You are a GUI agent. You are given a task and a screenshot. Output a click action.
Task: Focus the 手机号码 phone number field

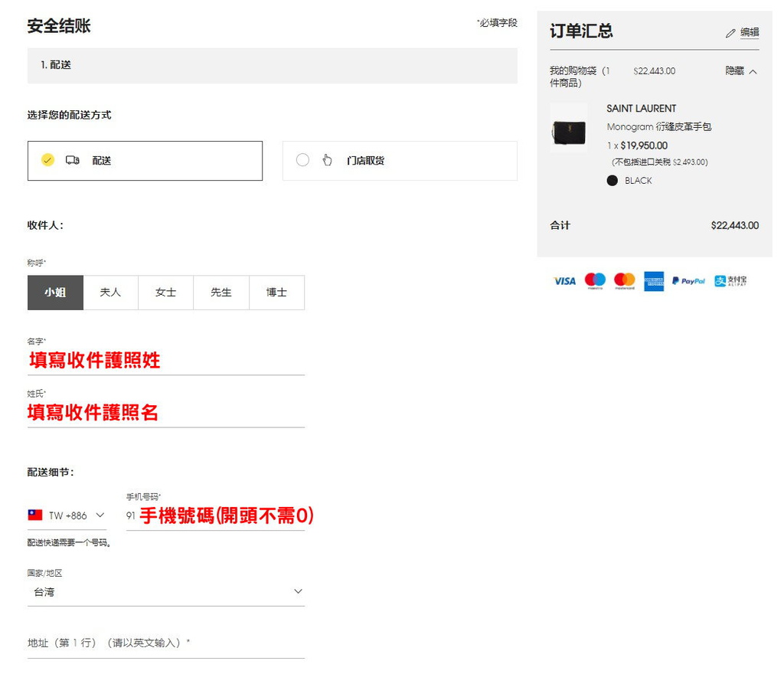(x=215, y=516)
